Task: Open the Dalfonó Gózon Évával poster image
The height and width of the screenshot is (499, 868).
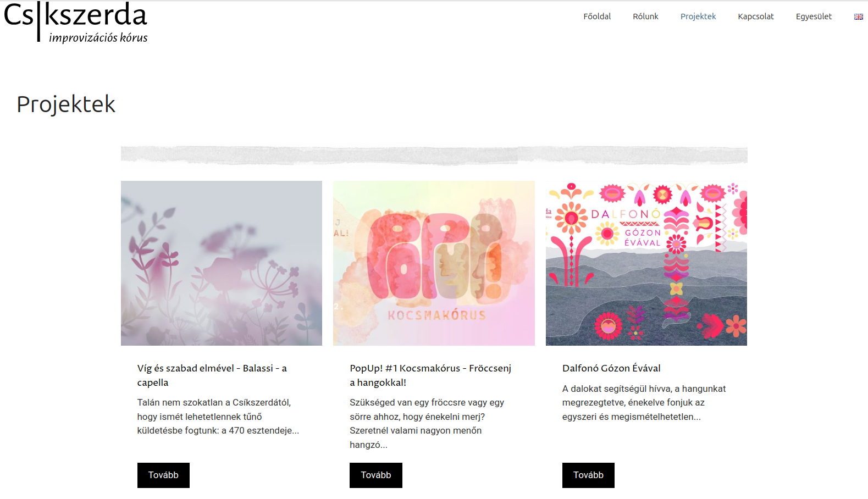Action: point(646,263)
